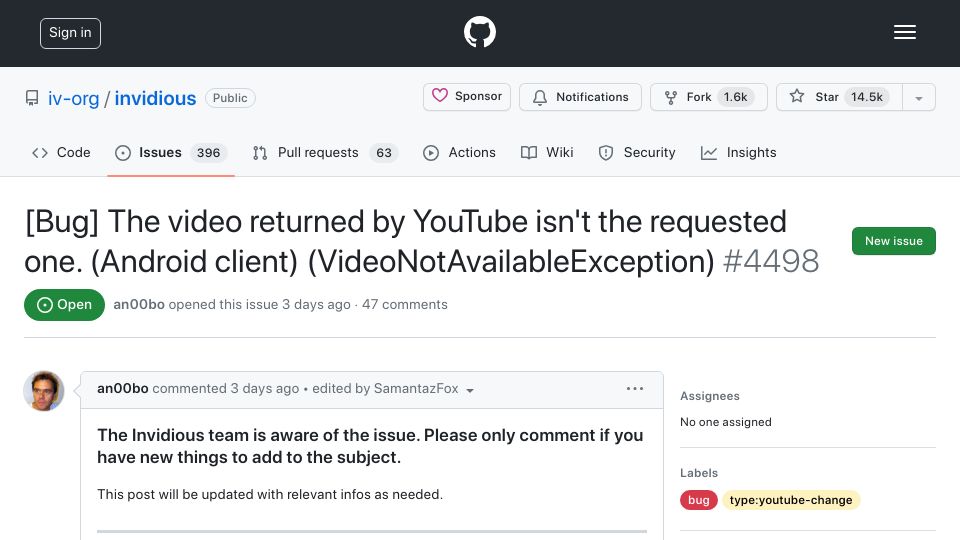Open the iv-org organization link
960x540 pixels.
[73, 98]
